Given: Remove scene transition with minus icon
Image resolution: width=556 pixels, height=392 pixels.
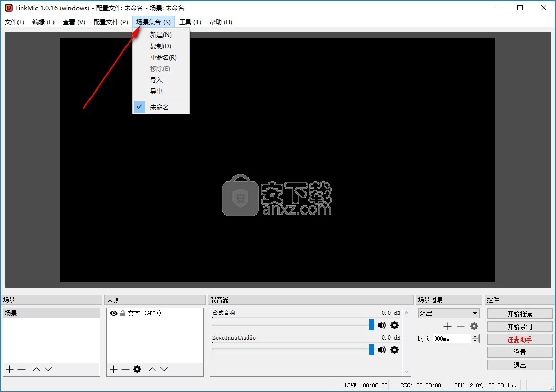Looking at the screenshot, I should point(461,326).
